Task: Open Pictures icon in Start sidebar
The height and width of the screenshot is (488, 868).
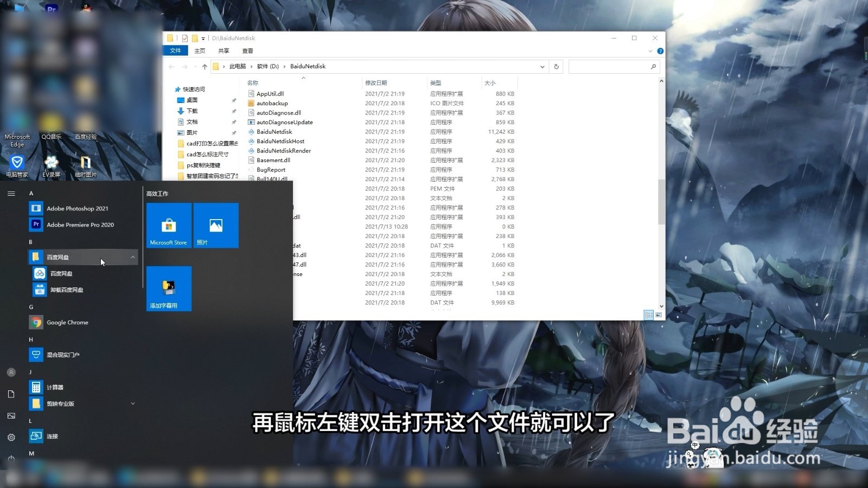Action: (x=11, y=416)
